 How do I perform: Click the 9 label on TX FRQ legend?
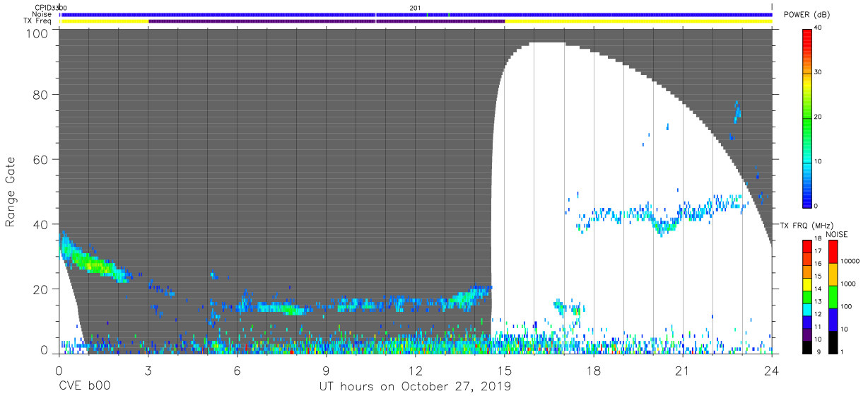tap(819, 351)
